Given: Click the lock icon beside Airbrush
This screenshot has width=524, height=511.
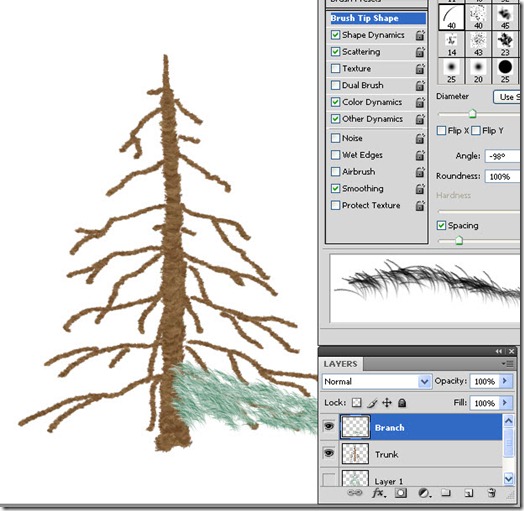Looking at the screenshot, I should click(x=420, y=172).
